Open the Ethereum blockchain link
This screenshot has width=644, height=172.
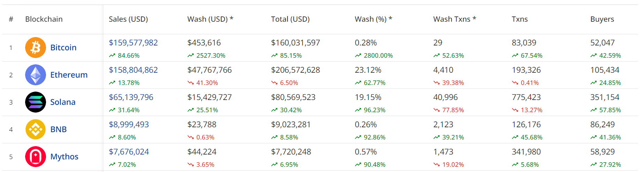[69, 75]
